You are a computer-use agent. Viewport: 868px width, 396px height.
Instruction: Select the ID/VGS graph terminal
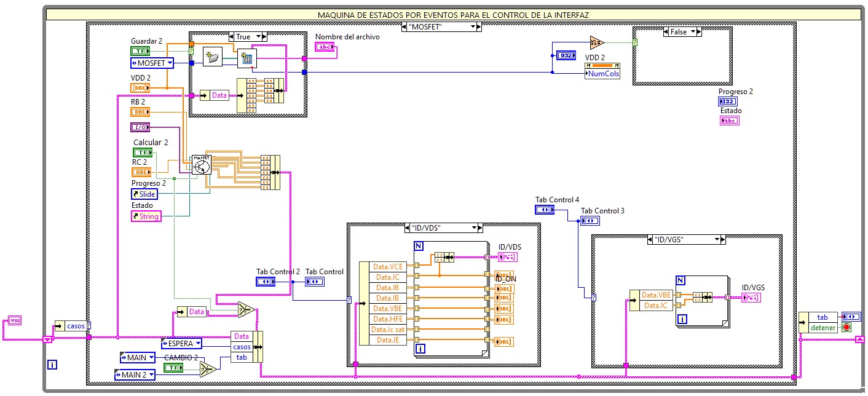(x=751, y=298)
